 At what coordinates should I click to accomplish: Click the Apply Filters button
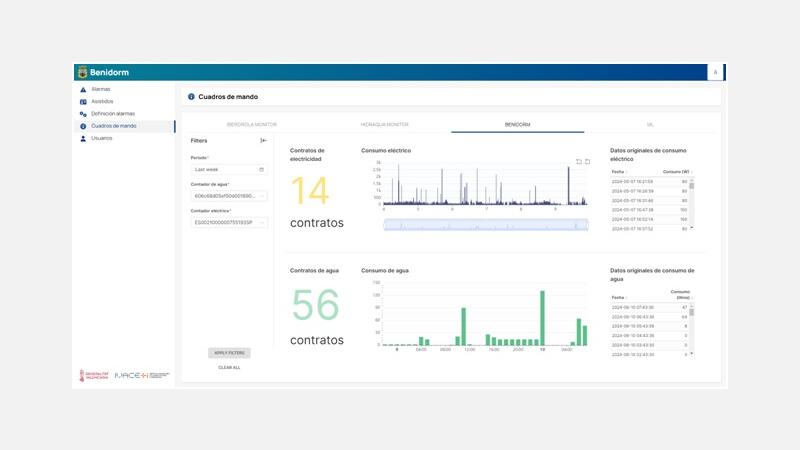[229, 353]
